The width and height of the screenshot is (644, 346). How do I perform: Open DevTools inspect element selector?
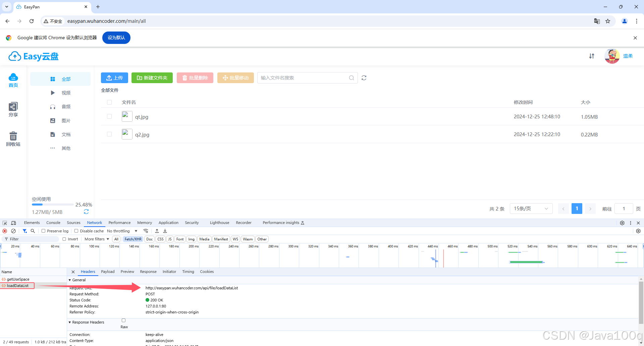[x=5, y=223]
